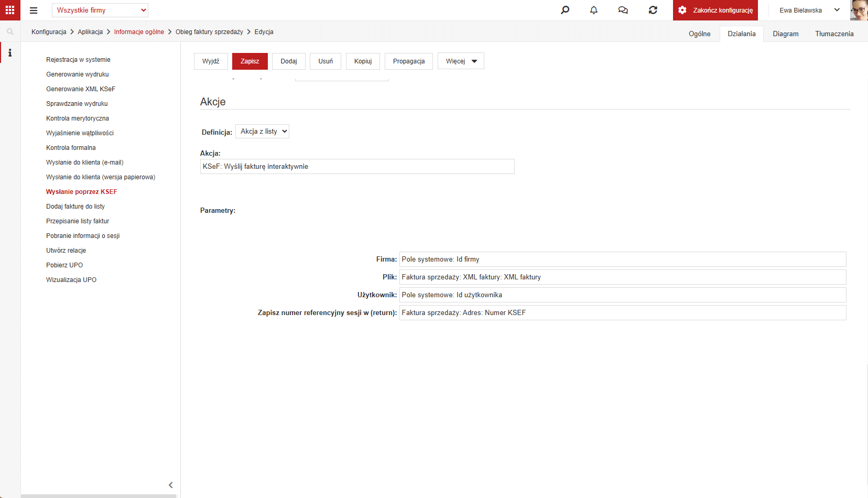Toggle the hamburger navigation menu

click(34, 10)
